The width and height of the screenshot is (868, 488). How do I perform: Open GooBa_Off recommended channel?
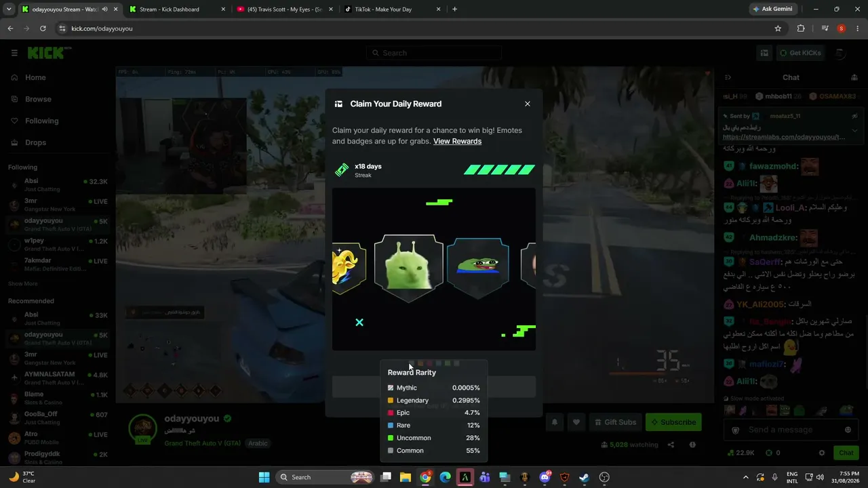point(58,417)
